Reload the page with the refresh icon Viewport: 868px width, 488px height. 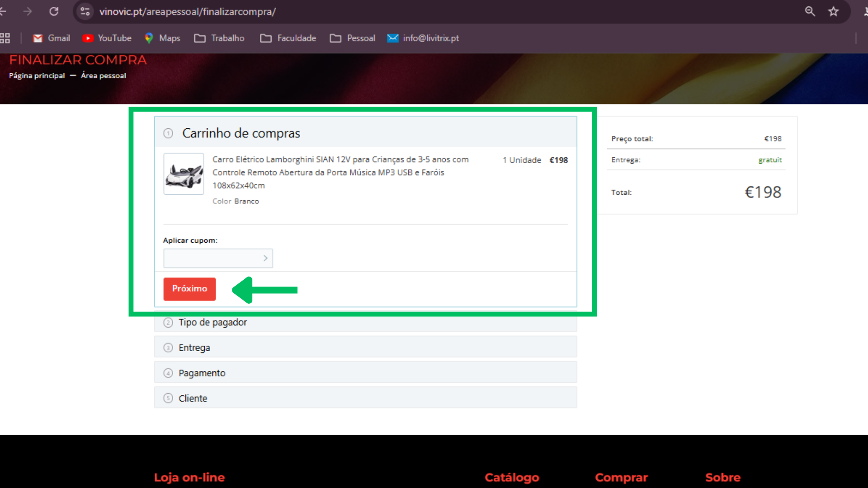coord(54,11)
